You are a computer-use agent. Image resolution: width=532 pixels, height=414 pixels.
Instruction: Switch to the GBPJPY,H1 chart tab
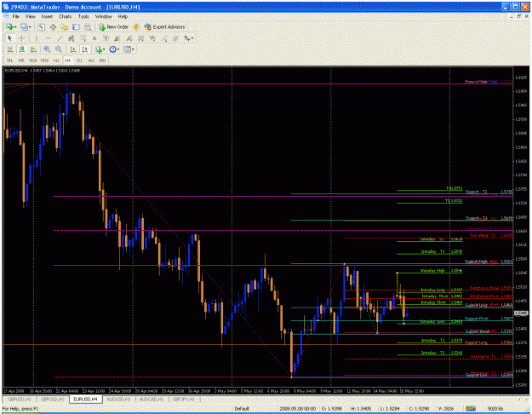184,399
